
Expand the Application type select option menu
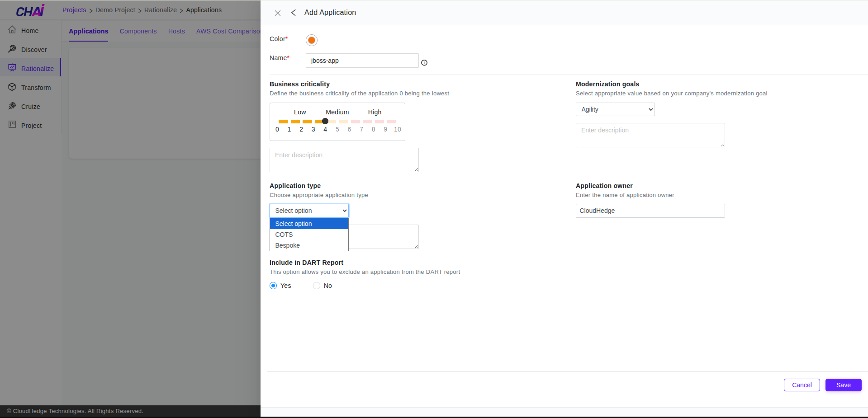tap(309, 210)
